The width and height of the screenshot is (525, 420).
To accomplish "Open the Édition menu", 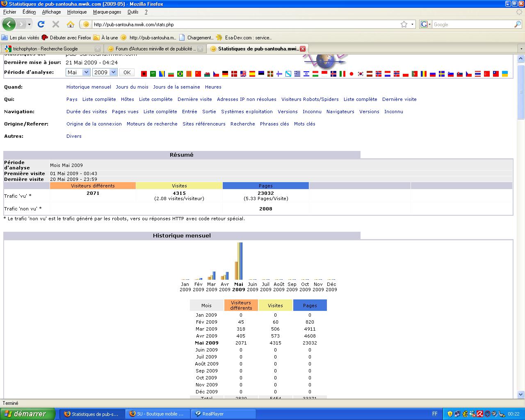I will coord(29,12).
